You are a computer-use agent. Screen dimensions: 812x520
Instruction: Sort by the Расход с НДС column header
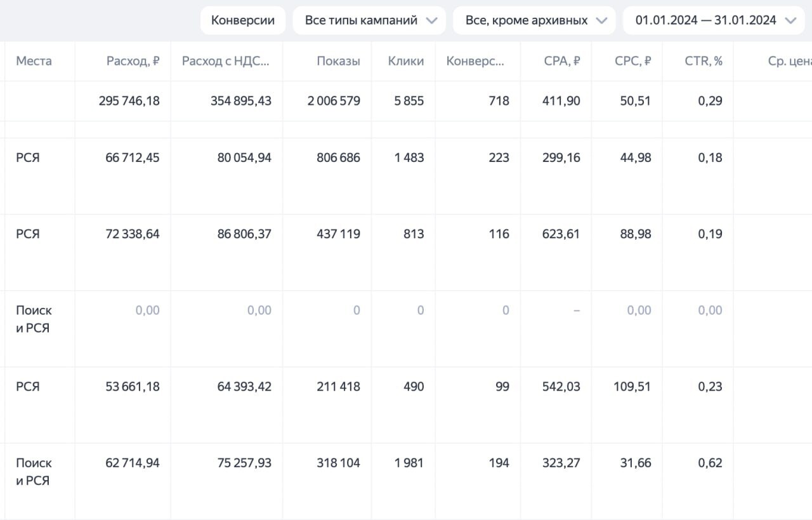tap(225, 61)
